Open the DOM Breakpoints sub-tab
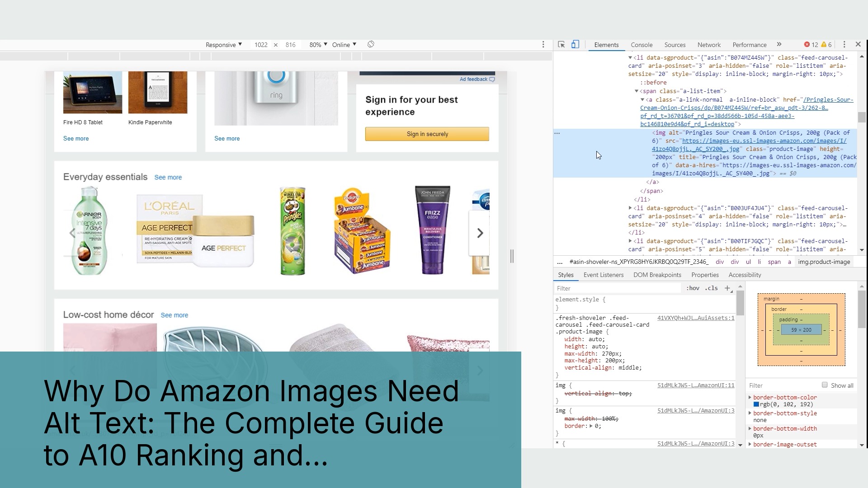This screenshot has height=488, width=868. pyautogui.click(x=657, y=275)
